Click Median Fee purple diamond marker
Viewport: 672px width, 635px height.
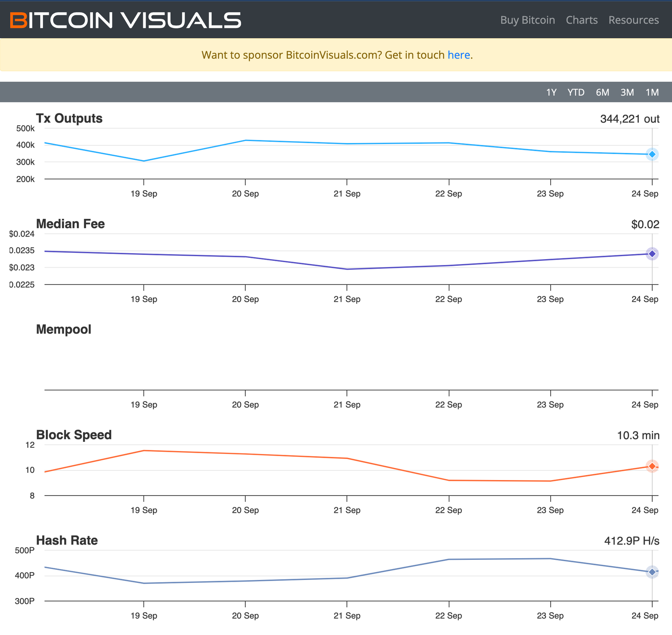coord(652,254)
